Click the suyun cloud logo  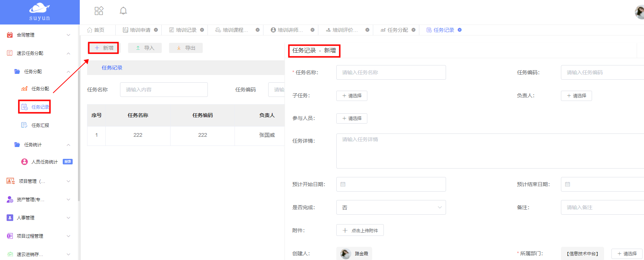40,12
